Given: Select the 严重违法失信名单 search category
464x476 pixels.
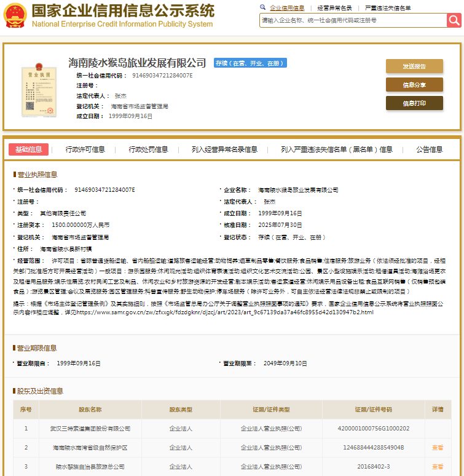Looking at the screenshot, I should (x=388, y=8).
